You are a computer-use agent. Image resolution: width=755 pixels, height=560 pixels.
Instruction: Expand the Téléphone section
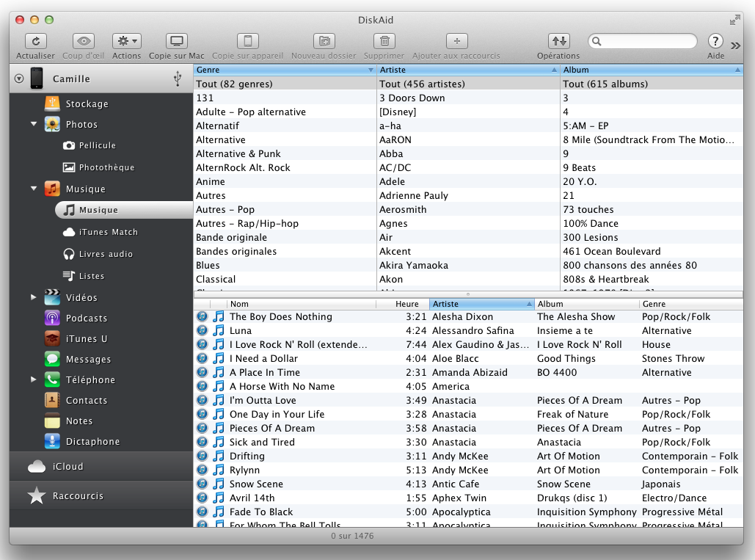click(x=34, y=379)
